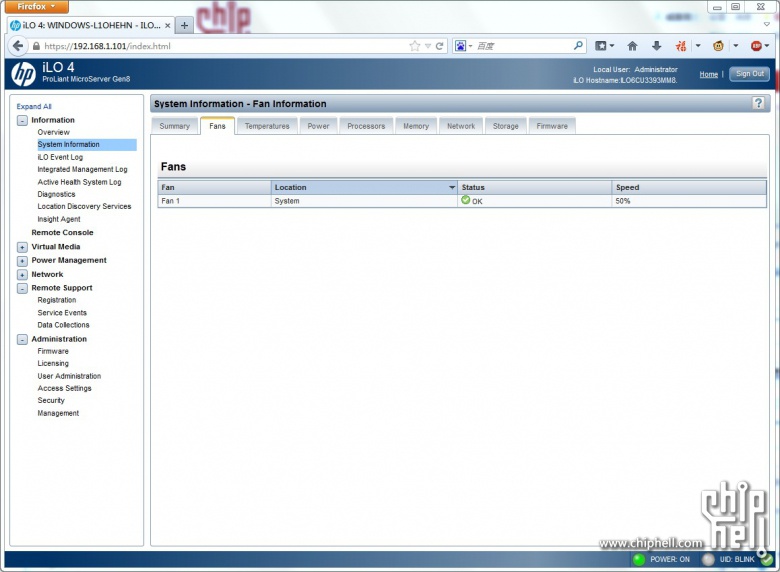
Task: Open the Firefox menu button
Action: click(x=36, y=6)
